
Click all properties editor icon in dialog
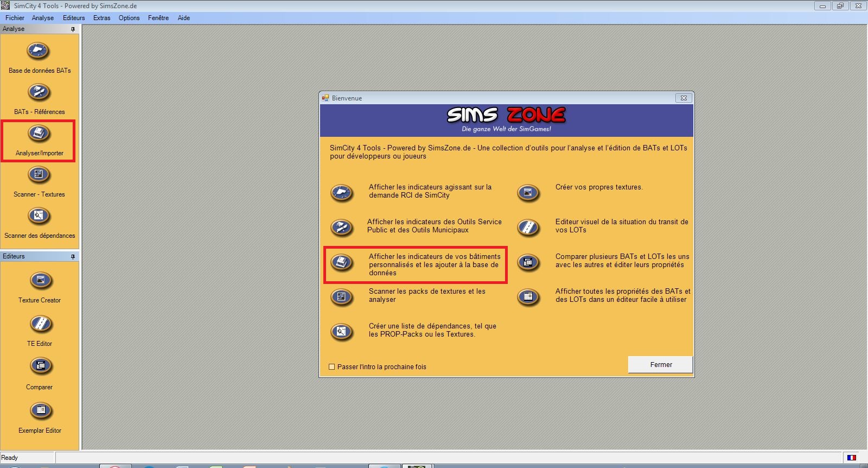pos(528,296)
